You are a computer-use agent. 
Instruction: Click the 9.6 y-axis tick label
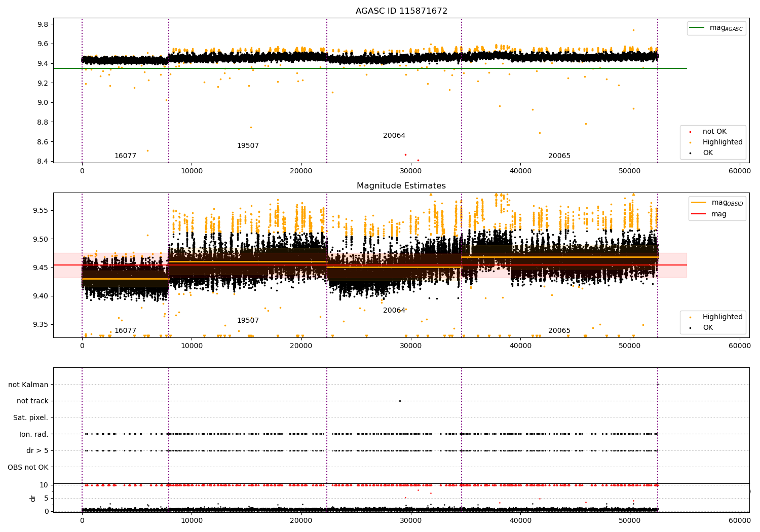(43, 44)
